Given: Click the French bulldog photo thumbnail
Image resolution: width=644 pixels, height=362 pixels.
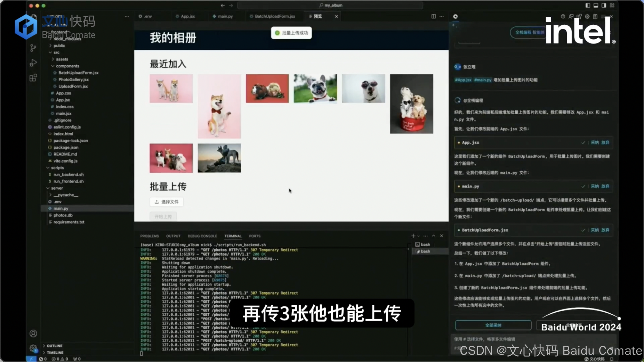Looking at the screenshot, I should pyautogui.click(x=315, y=89).
